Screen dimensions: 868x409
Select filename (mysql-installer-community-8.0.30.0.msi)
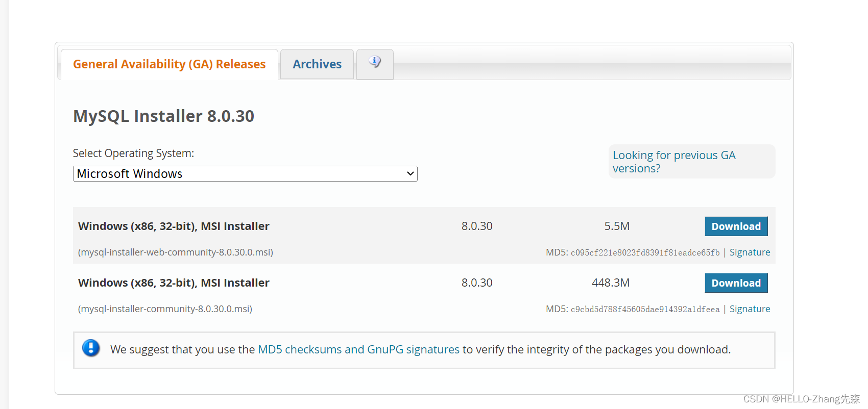tap(165, 309)
